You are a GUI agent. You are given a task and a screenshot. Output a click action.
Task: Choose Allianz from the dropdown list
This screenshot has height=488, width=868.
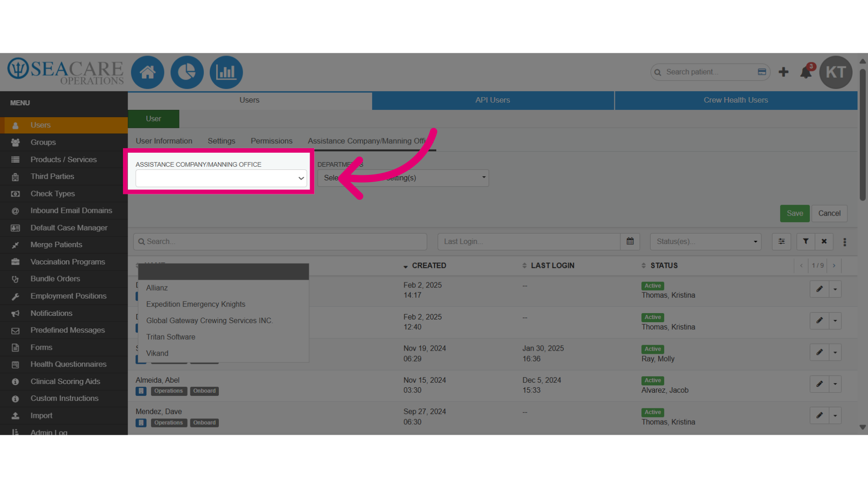pos(223,288)
